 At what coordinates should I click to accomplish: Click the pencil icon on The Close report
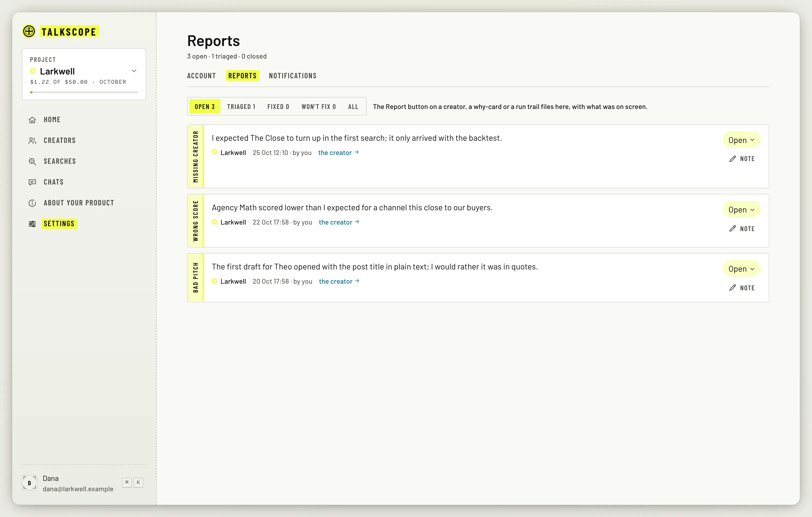[732, 159]
